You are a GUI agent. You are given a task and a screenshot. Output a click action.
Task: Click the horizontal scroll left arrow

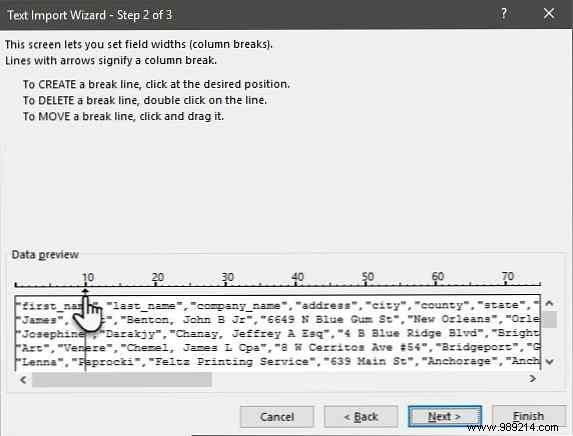23,379
